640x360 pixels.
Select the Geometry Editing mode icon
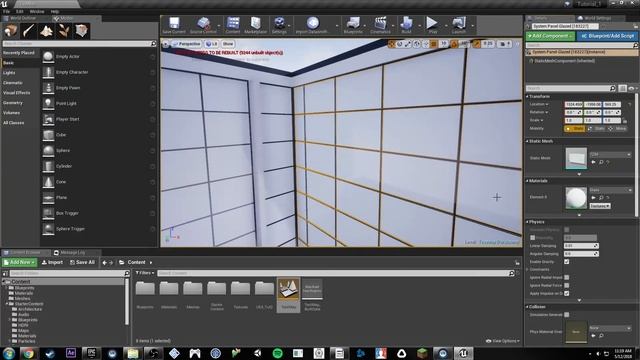pos(81,31)
